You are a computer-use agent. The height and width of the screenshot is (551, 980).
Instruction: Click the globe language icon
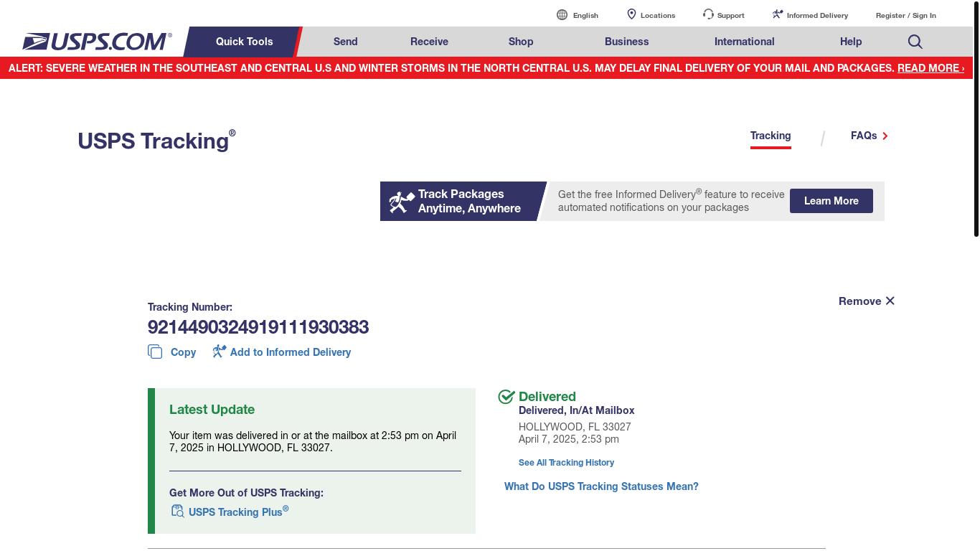coord(562,15)
